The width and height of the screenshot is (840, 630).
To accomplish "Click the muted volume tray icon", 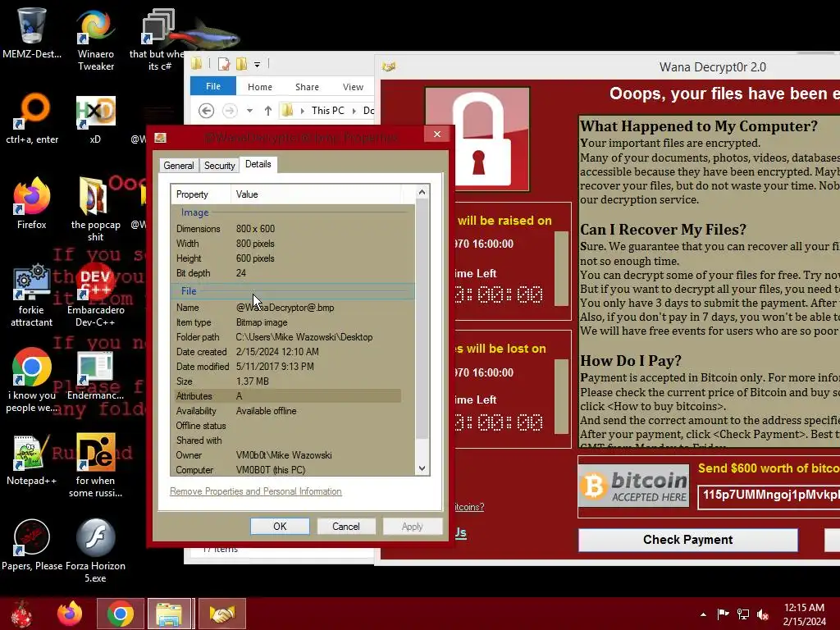I will [763, 614].
